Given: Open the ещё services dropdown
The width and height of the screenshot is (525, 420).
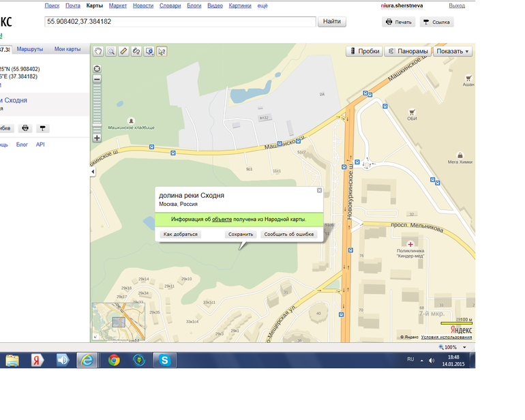Looking at the screenshot, I should pyautogui.click(x=262, y=5).
